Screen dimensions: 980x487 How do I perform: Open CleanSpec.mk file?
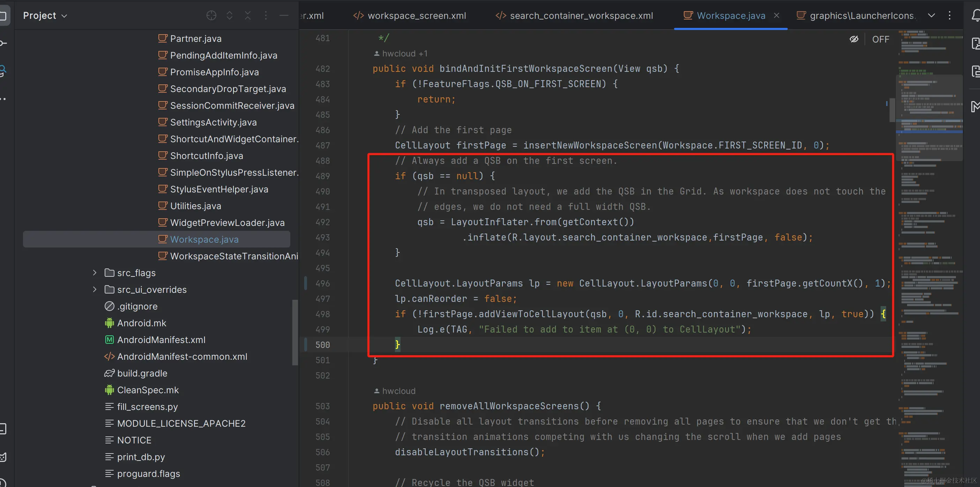click(142, 390)
